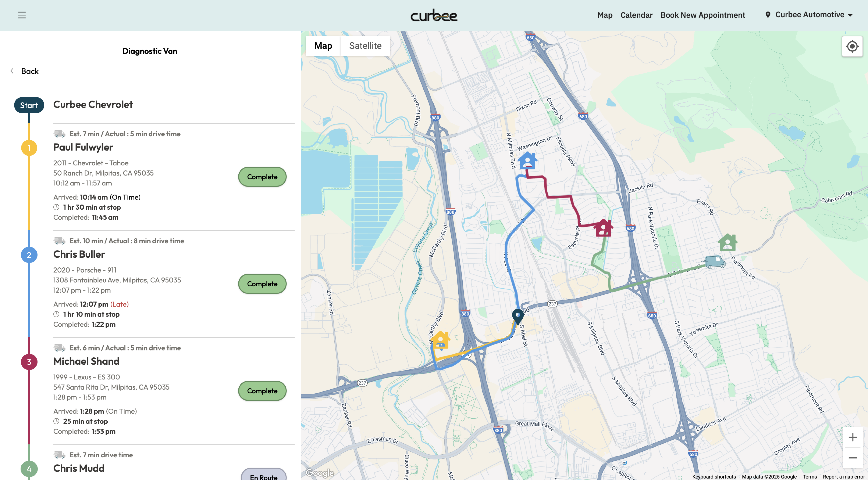Viewport: 868px width, 480px height.
Task: Switch map to Map view
Action: click(x=323, y=46)
